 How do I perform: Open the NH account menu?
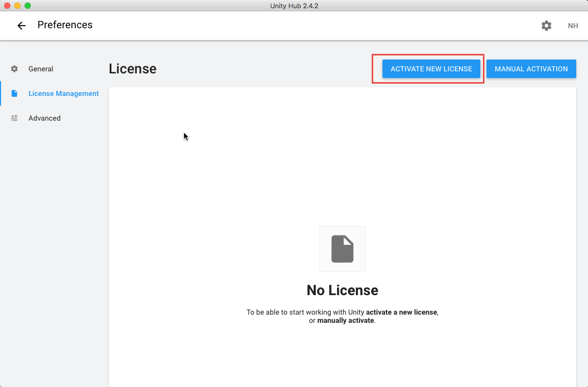point(573,26)
